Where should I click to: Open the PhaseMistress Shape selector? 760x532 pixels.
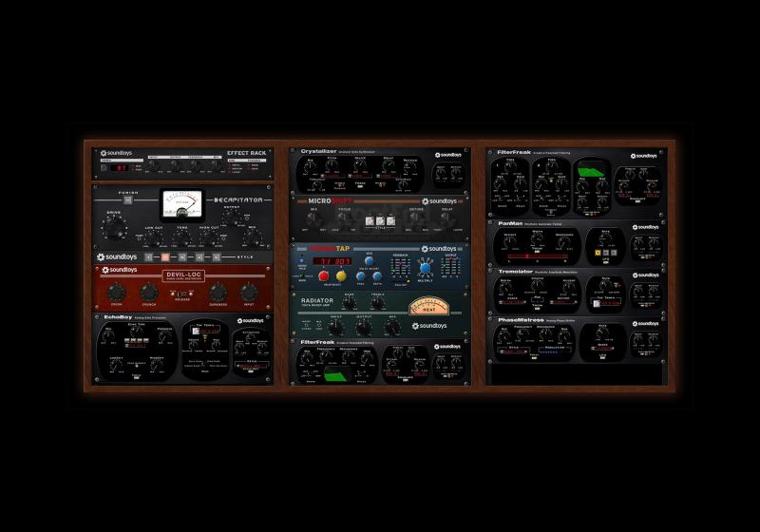tap(602, 349)
